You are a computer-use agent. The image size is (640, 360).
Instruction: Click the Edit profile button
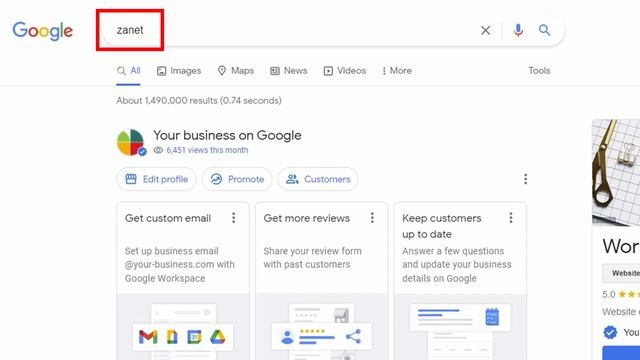(x=156, y=179)
